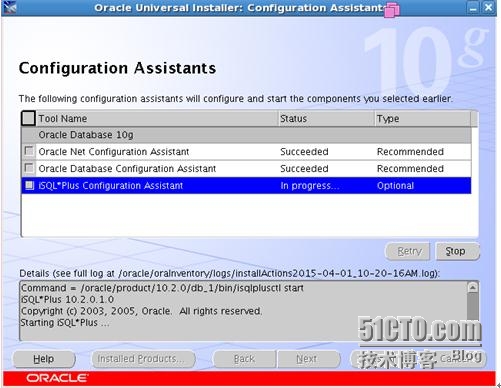Select the Oracle Net Configuration Assistant row
The height and width of the screenshot is (388, 501).
246,152
